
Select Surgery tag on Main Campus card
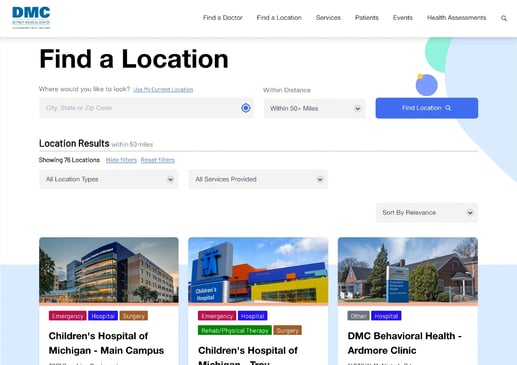click(x=134, y=316)
